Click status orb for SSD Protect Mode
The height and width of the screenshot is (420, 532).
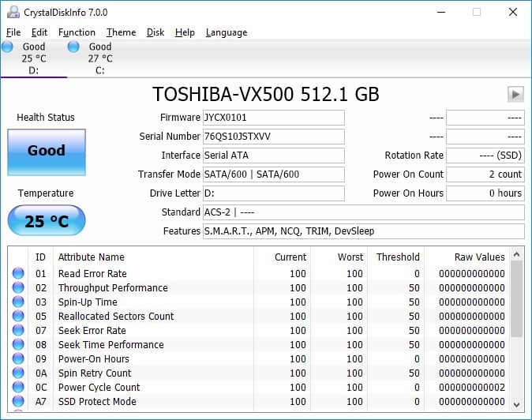(x=18, y=402)
